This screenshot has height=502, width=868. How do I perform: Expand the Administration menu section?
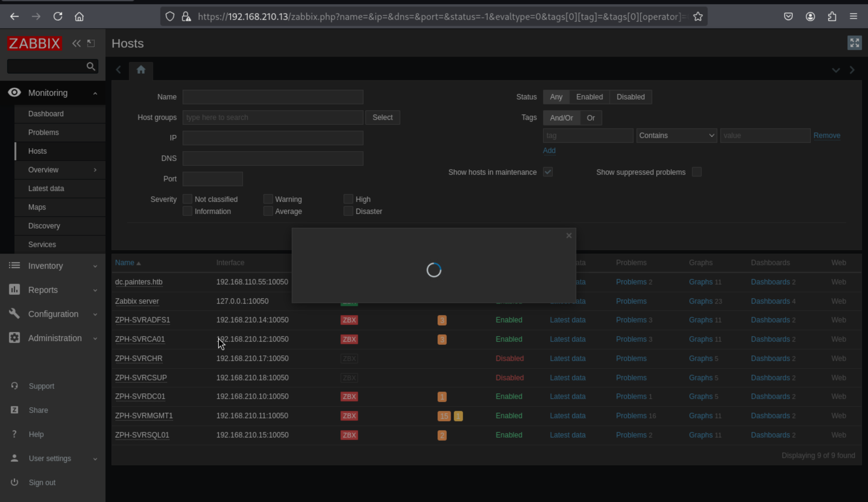click(x=55, y=338)
